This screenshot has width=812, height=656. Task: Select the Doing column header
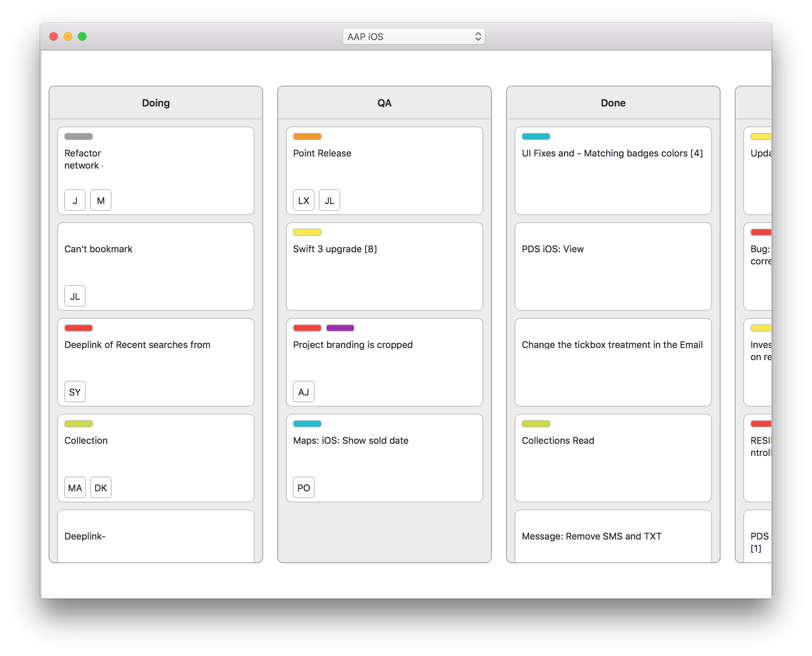(156, 103)
